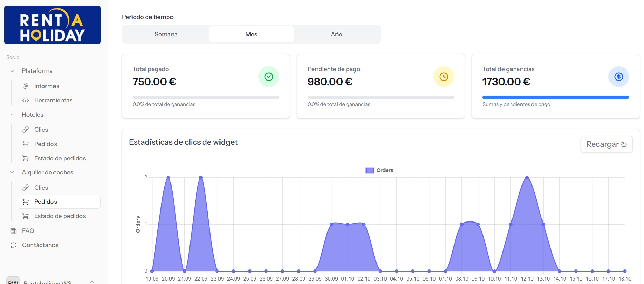The height and width of the screenshot is (284, 644).
Task: Select the Semana time period
Action: [166, 34]
